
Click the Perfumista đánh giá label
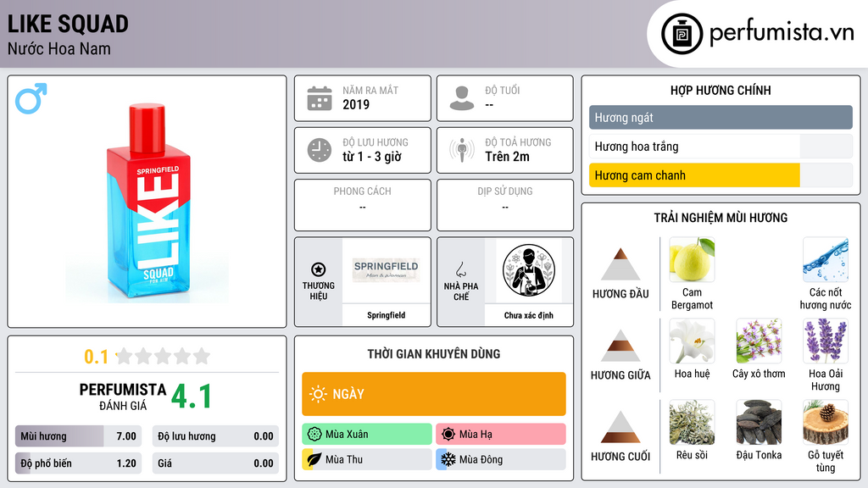[122, 396]
